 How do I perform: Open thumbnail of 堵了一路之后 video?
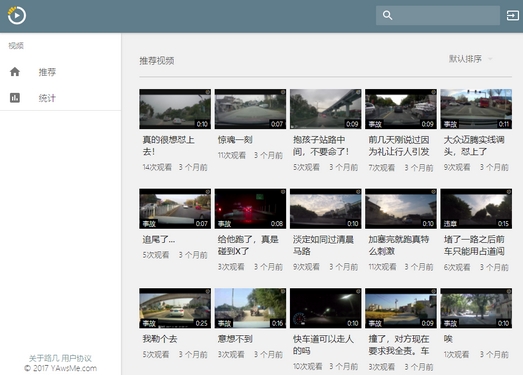click(476, 209)
